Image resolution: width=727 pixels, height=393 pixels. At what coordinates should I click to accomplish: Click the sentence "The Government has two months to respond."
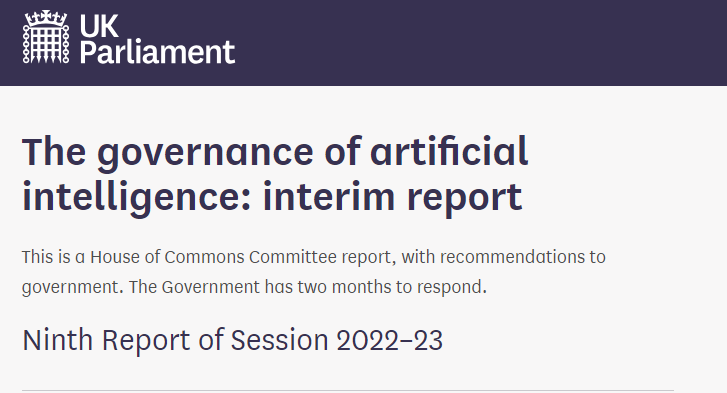[x=308, y=287]
